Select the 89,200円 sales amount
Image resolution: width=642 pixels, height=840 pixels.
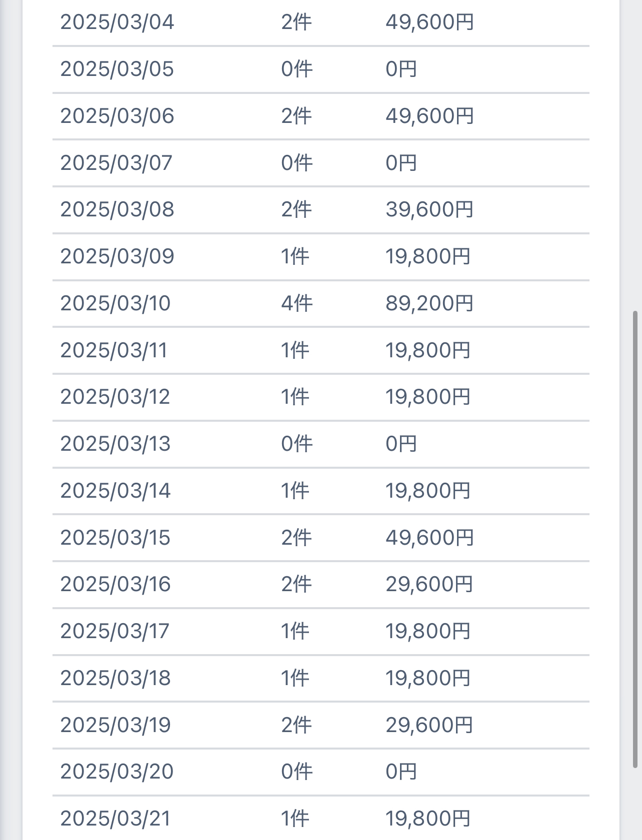pos(429,303)
